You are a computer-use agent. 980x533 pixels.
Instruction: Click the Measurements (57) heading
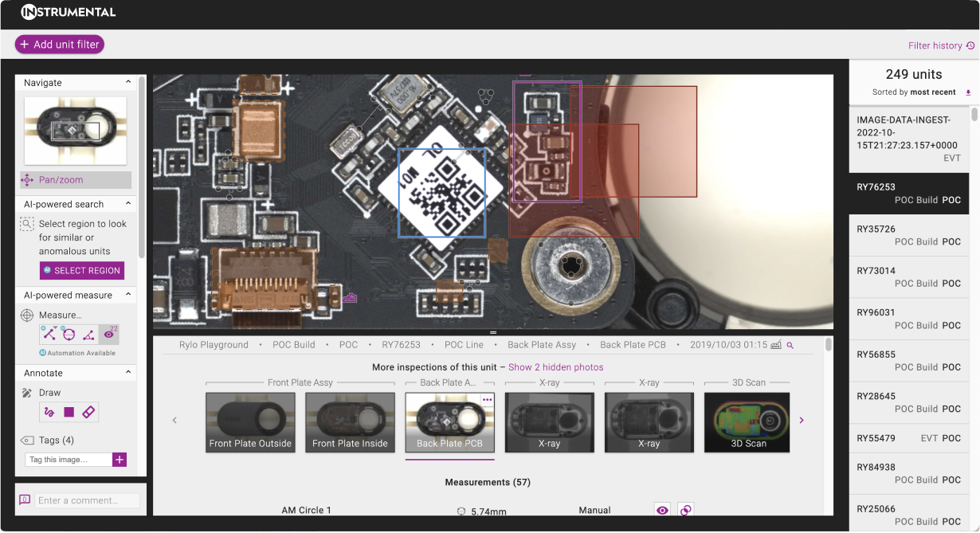pyautogui.click(x=488, y=482)
